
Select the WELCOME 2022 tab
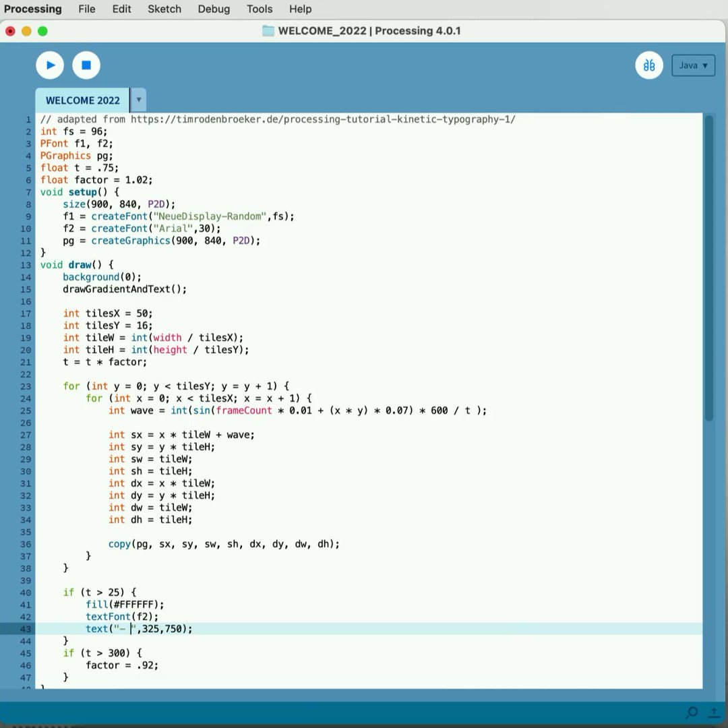(83, 100)
